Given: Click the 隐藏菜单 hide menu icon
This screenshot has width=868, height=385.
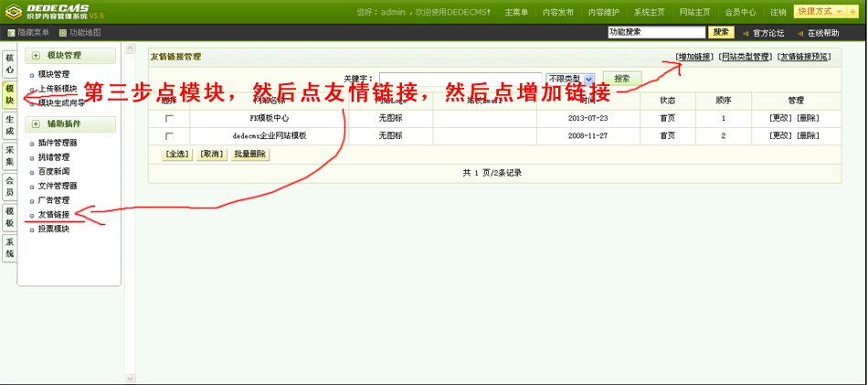Looking at the screenshot, I should pyautogui.click(x=11, y=33).
